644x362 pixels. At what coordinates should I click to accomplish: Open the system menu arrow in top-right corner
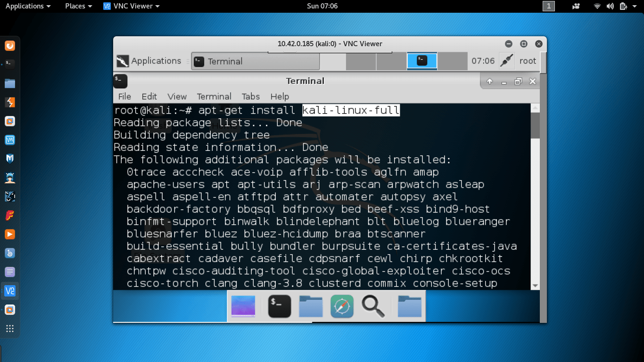636,6
